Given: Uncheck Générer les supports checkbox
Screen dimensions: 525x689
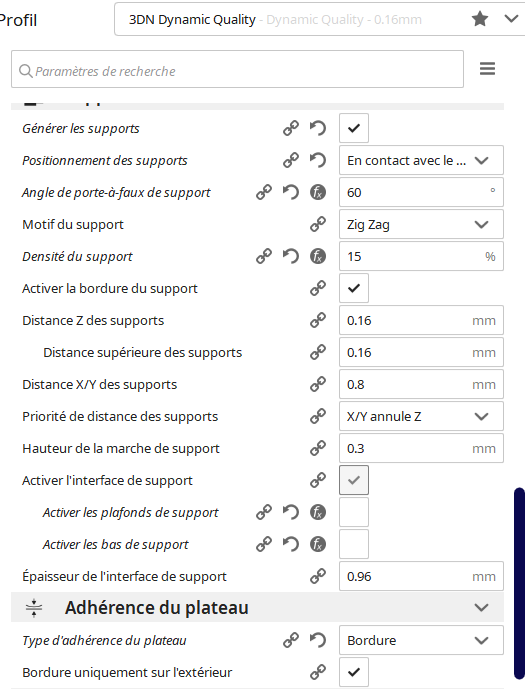Looking at the screenshot, I should click(354, 128).
